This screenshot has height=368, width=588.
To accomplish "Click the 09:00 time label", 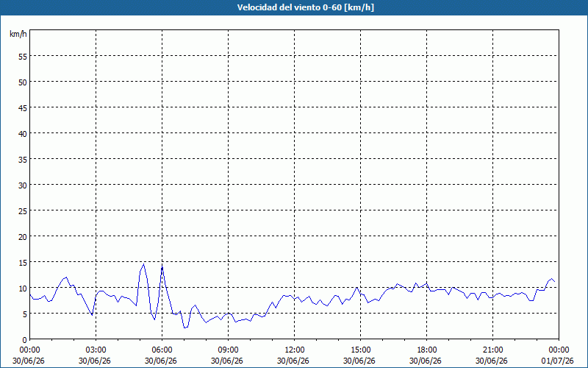I will click(x=227, y=350).
